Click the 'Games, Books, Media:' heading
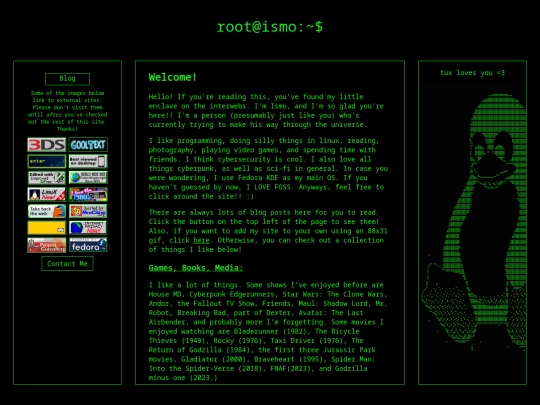The image size is (540, 405). coord(196,268)
